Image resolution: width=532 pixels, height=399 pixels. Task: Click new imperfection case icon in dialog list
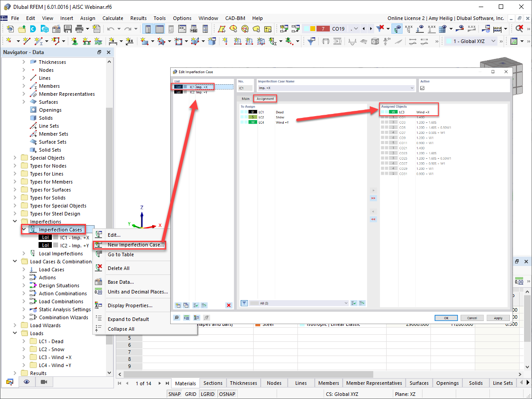[x=177, y=305]
